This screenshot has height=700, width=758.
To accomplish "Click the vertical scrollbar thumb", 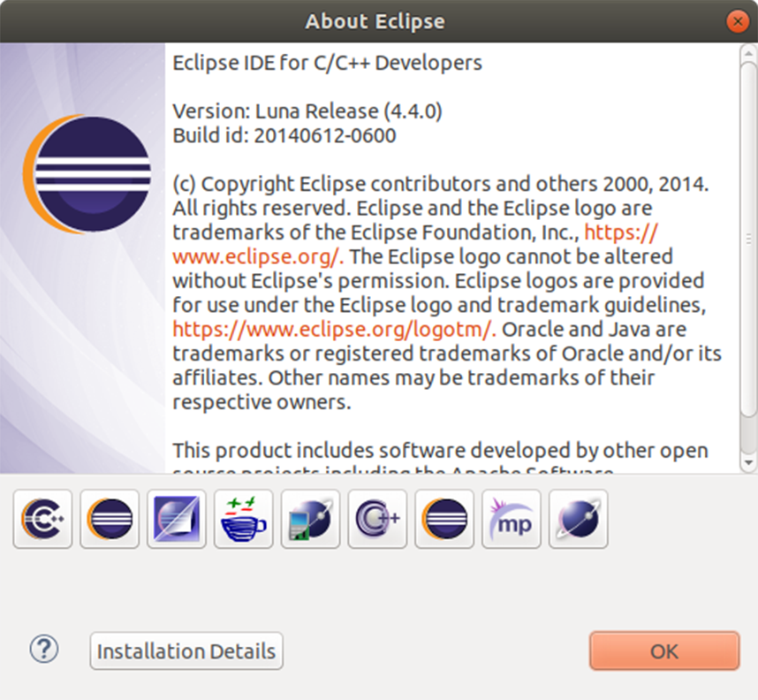I will [x=748, y=240].
